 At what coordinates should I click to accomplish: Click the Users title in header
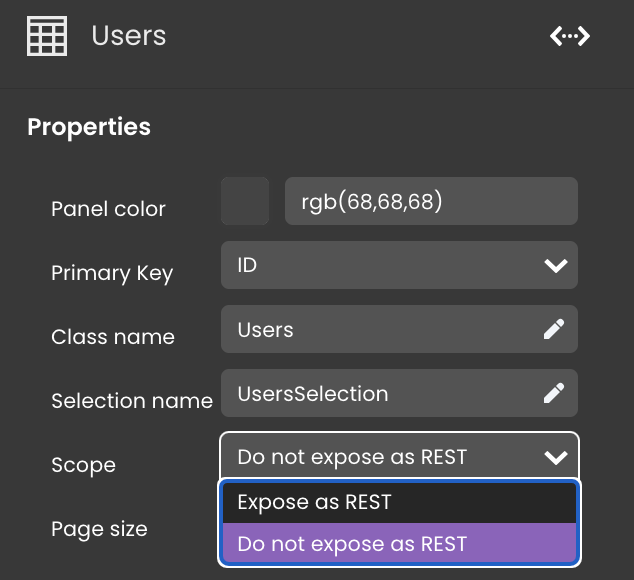pos(129,36)
